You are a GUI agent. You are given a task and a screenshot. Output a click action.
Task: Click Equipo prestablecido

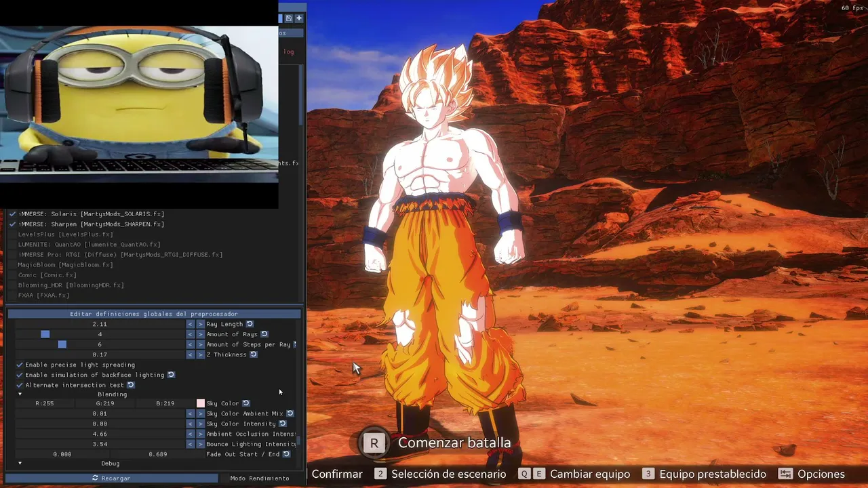[x=713, y=474]
